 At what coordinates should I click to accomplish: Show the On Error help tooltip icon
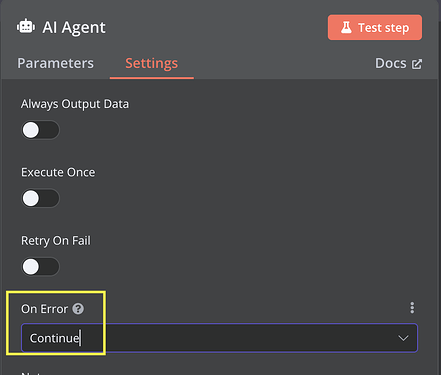[78, 309]
